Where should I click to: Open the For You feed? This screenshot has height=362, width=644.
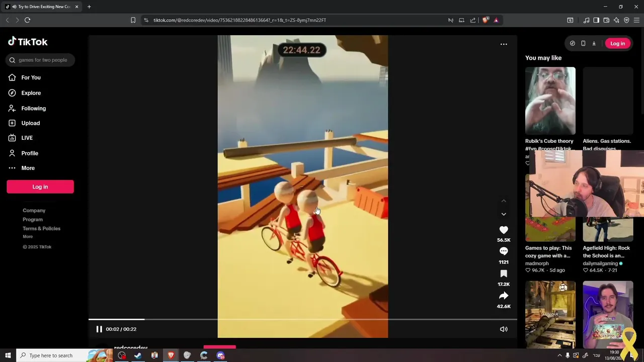(25, 77)
